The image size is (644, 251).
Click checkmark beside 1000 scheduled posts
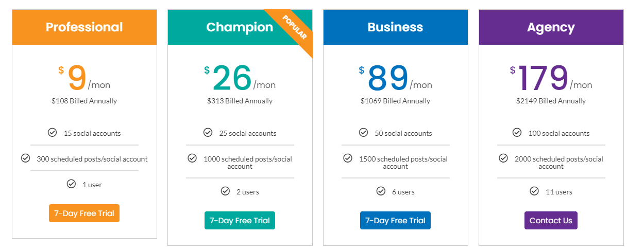192,158
